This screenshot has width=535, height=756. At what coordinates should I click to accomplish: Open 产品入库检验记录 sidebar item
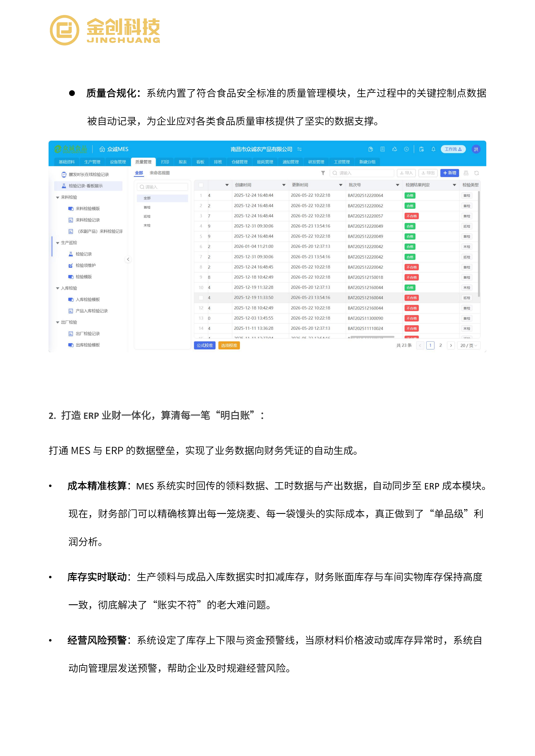88,311
